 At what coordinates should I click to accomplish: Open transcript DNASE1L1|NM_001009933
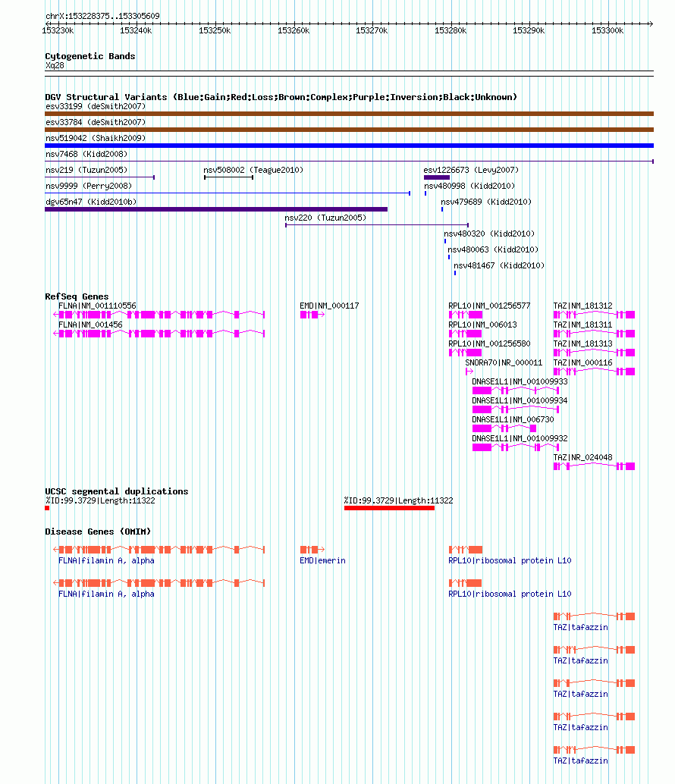[516, 390]
